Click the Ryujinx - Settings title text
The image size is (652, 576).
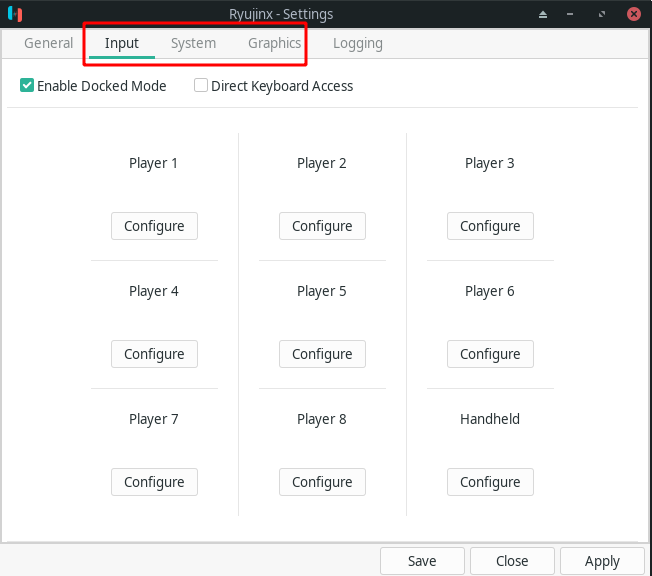point(281,14)
